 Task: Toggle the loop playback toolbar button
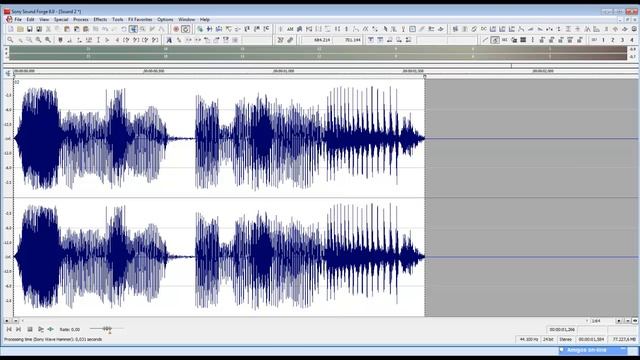pyautogui.click(x=185, y=29)
